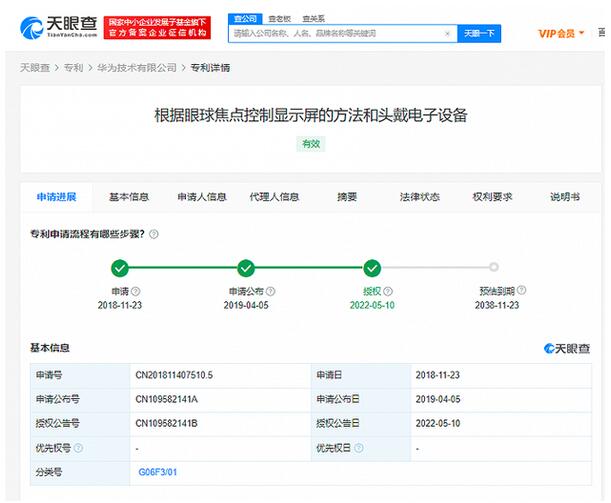Clear the search box with the X icon

[x=447, y=34]
